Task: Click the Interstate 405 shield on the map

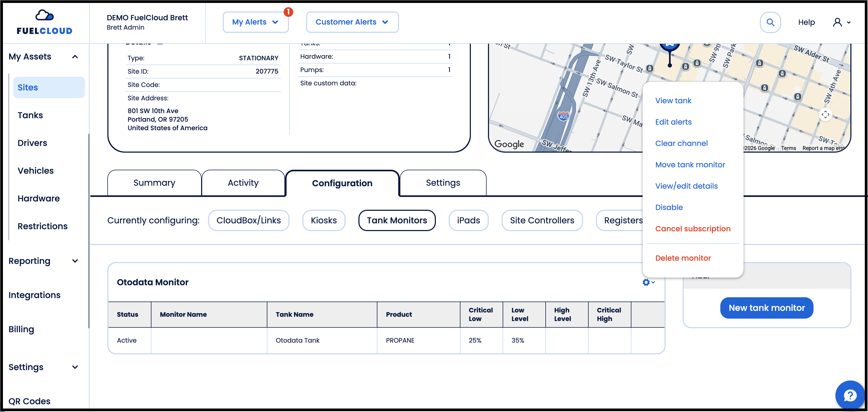Action: (563, 116)
